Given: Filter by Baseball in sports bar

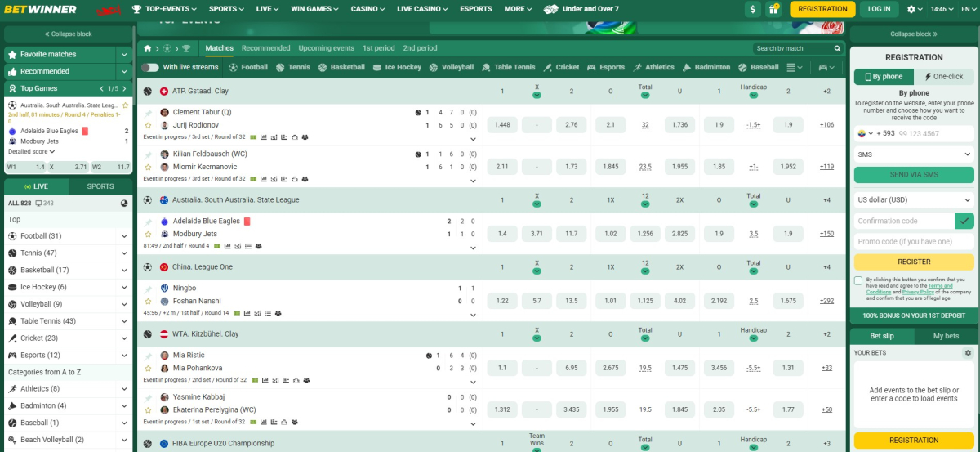Looking at the screenshot, I should [x=759, y=67].
